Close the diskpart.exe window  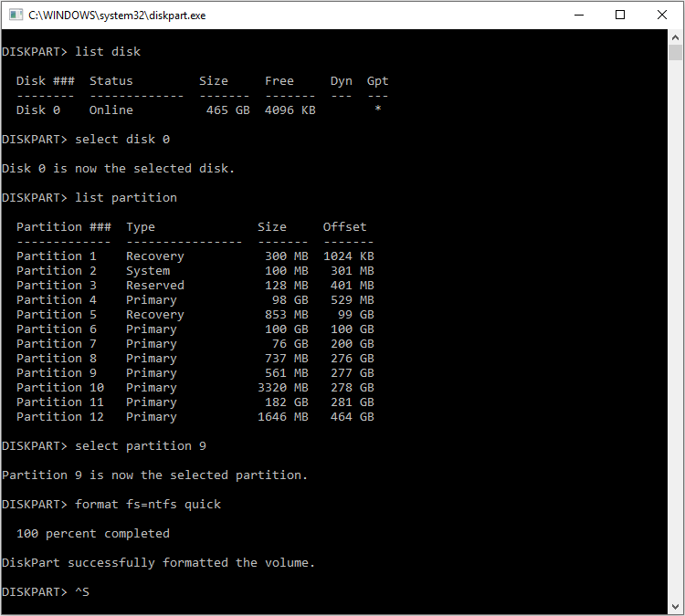click(x=662, y=16)
